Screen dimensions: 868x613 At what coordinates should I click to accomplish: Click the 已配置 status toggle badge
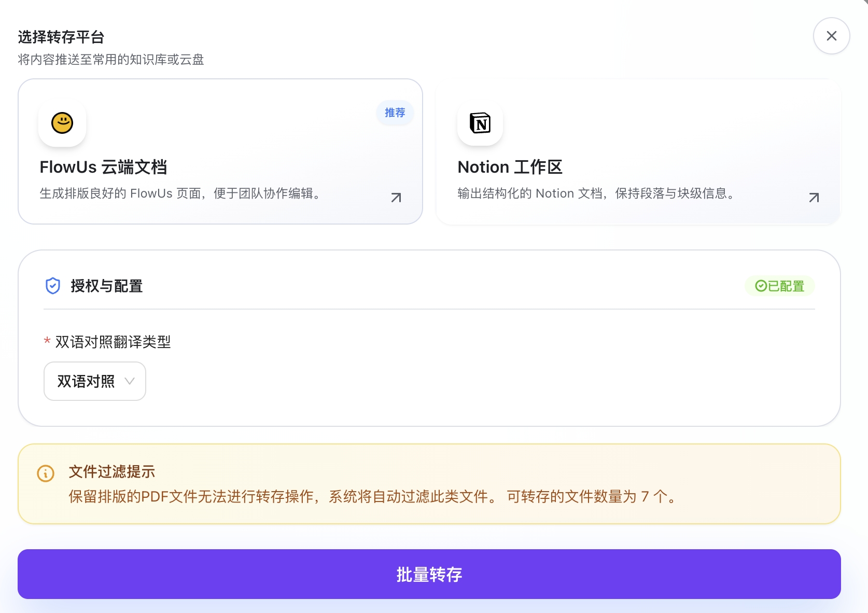pyautogui.click(x=780, y=286)
